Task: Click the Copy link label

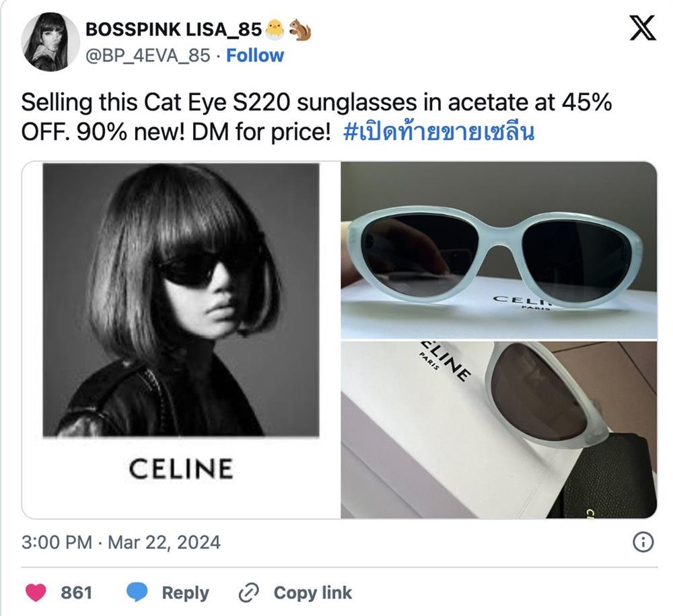Action: point(311,593)
